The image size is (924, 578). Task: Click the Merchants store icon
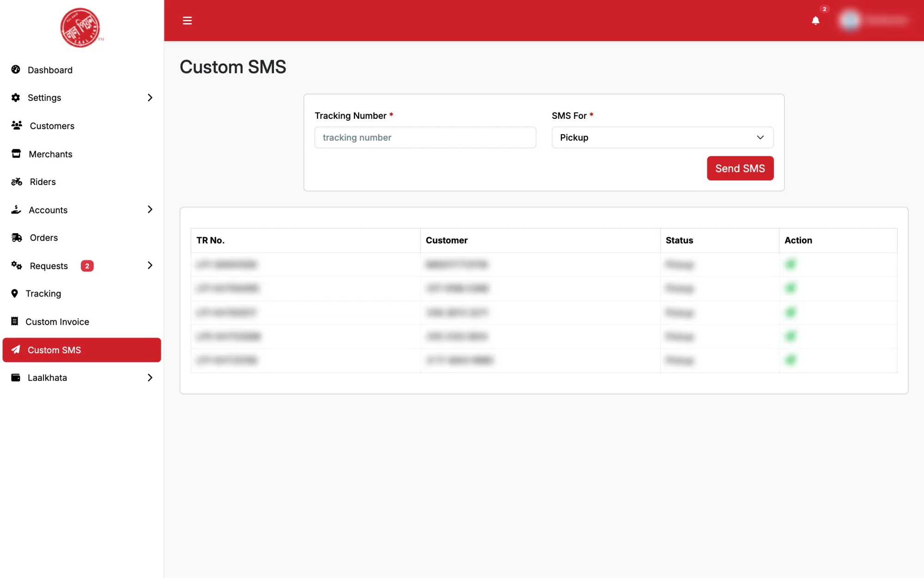tap(16, 154)
